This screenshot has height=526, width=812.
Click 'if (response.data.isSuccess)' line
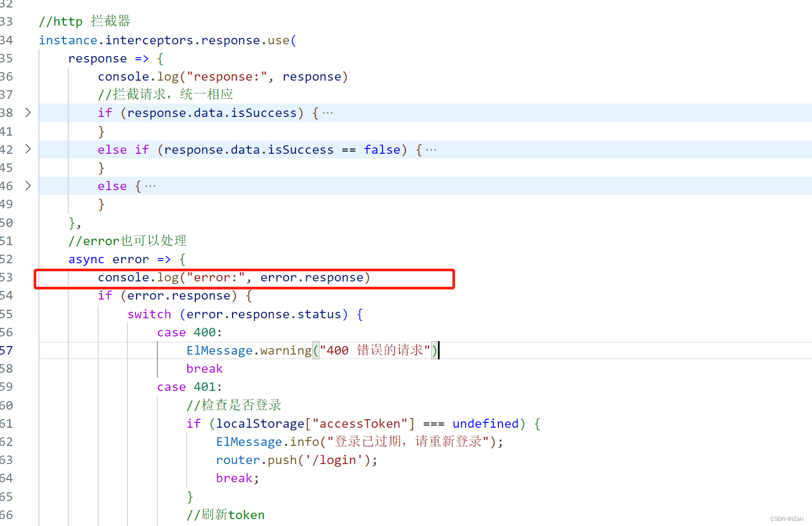pyautogui.click(x=201, y=113)
